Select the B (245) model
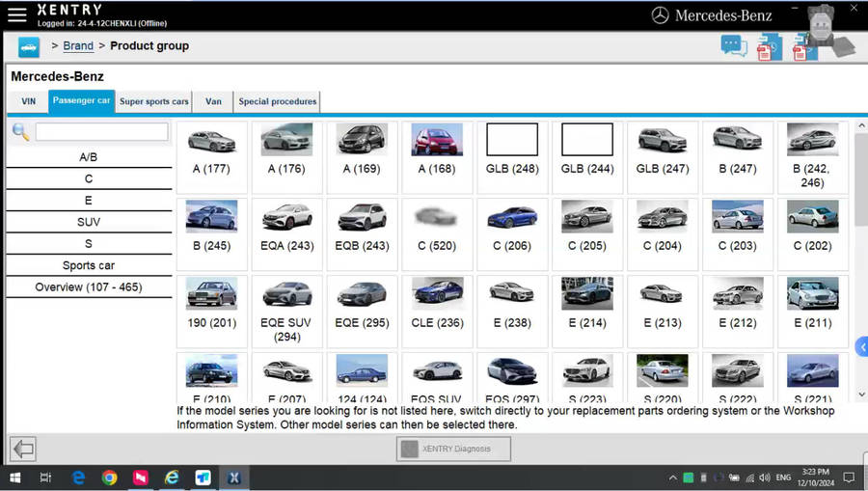868x491 pixels. [x=211, y=234]
